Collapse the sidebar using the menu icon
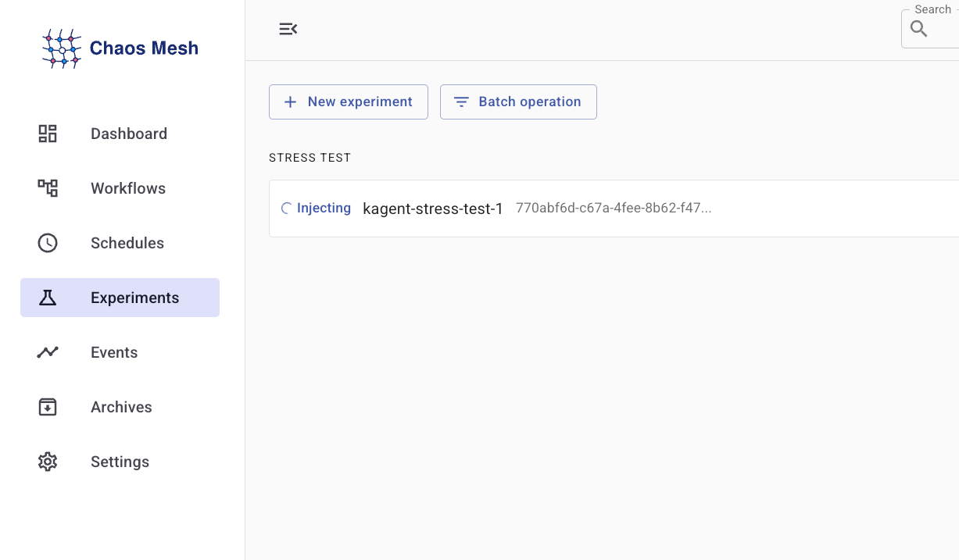This screenshot has width=959, height=560. [x=288, y=29]
